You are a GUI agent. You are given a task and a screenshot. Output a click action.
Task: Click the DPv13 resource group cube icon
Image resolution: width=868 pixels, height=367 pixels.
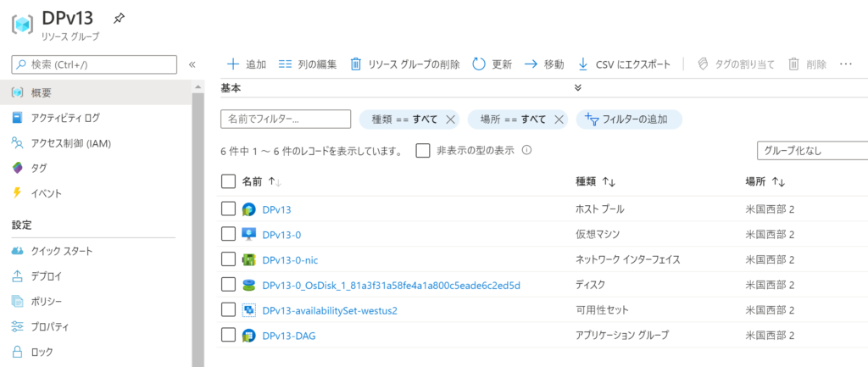(22, 25)
